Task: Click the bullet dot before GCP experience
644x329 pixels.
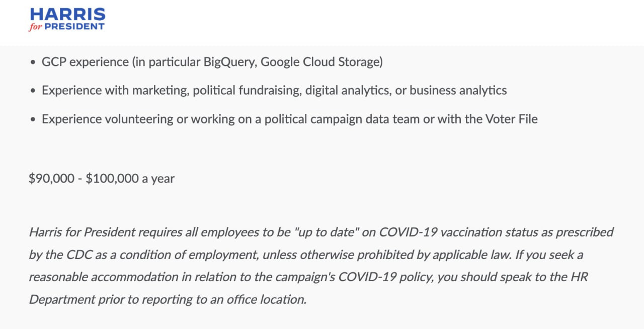Action: 33,62
